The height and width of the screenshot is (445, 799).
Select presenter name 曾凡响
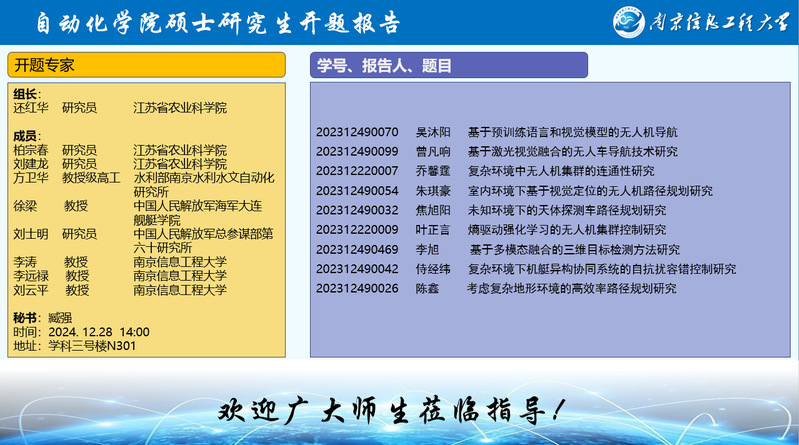coord(433,152)
